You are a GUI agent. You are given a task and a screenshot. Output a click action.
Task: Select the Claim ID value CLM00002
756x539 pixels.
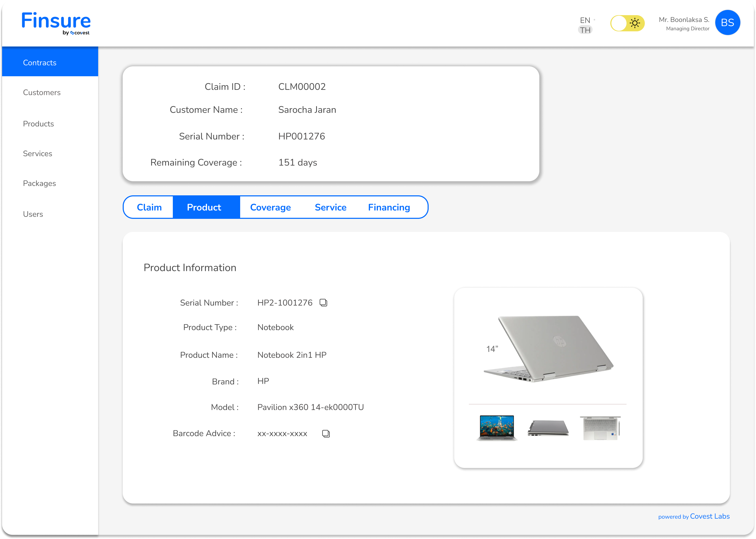[302, 87]
